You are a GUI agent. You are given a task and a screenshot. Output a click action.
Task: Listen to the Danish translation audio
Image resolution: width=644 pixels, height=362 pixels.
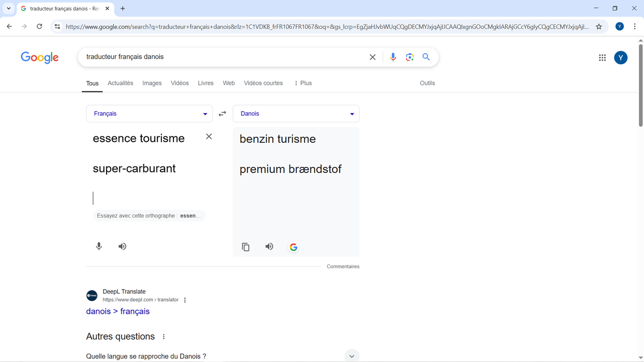coord(269,246)
